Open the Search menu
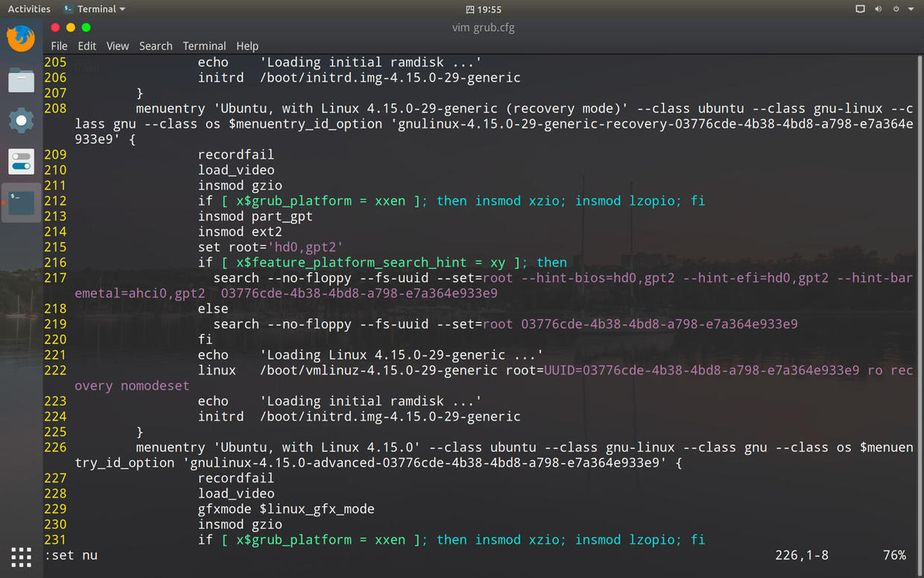This screenshot has width=924, height=578. [156, 45]
